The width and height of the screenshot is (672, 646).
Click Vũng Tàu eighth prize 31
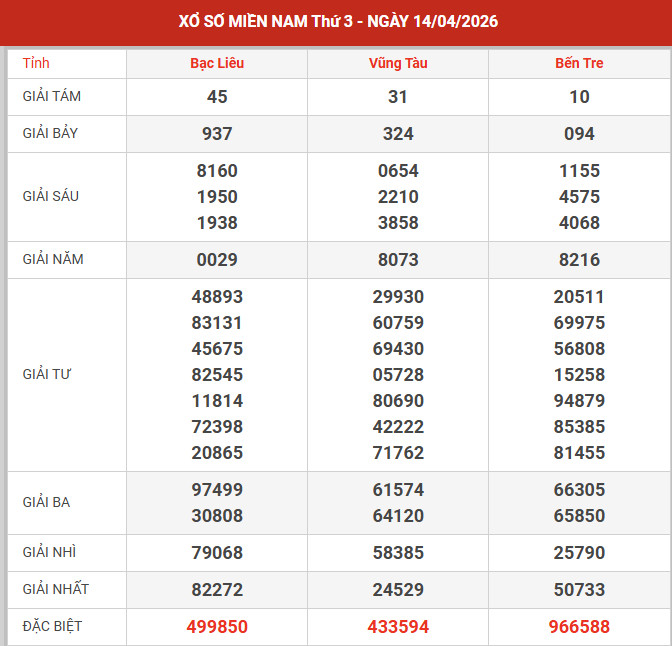click(398, 97)
